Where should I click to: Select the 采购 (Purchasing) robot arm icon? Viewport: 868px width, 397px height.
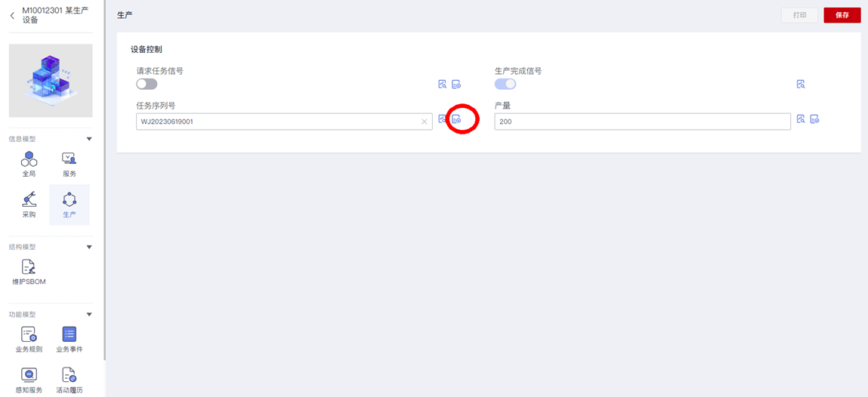point(29,199)
